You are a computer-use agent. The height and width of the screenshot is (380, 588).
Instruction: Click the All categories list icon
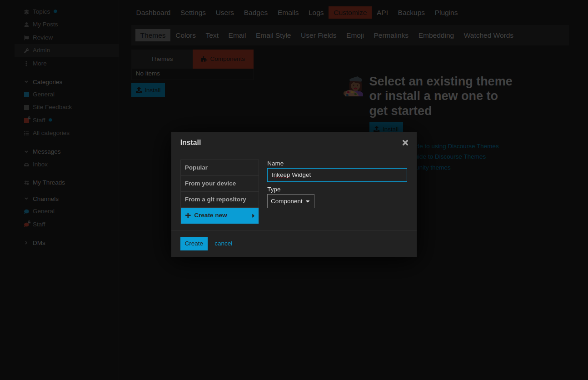[x=26, y=133]
